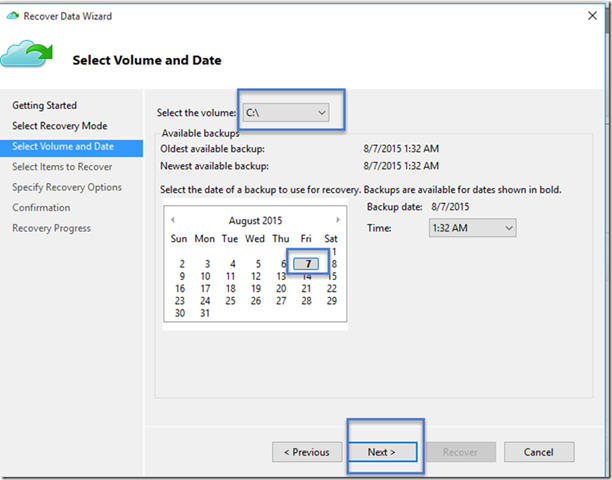This screenshot has height=480, width=612.
Task: Select August 23 on the calendar
Action: 180,300
